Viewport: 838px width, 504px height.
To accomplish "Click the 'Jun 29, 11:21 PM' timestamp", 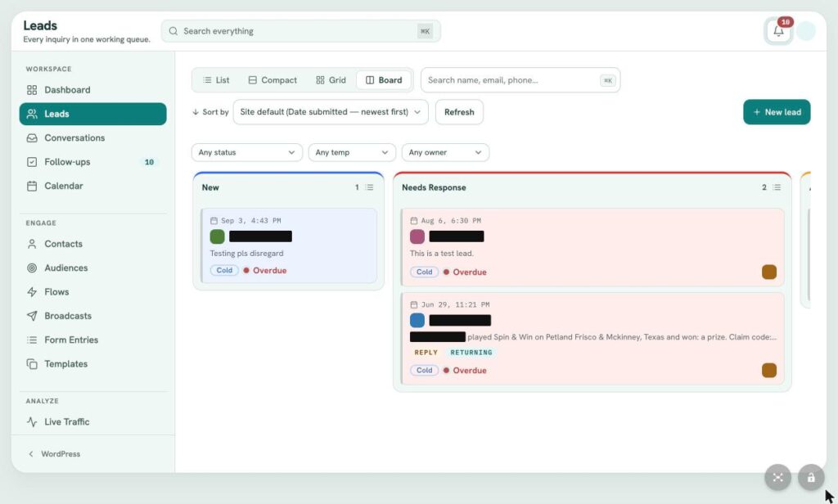I will 455,304.
